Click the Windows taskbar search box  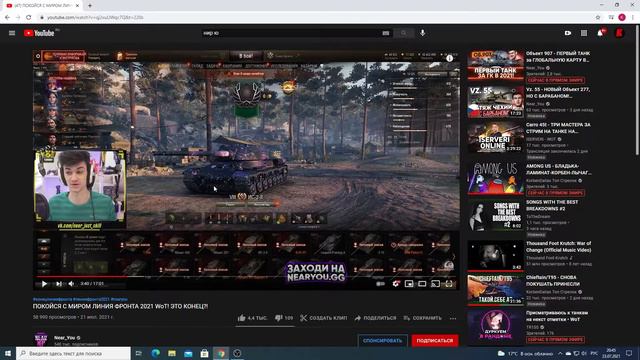tap(73, 353)
